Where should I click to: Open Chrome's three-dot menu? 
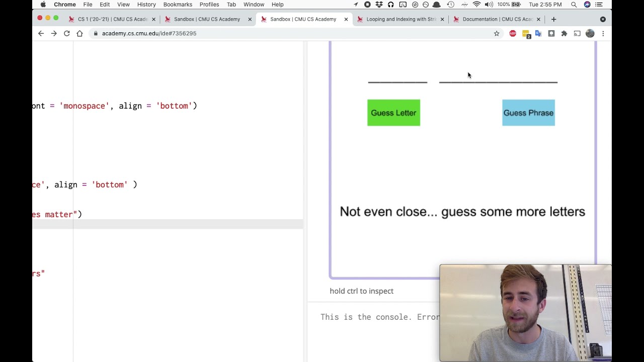[603, 33]
